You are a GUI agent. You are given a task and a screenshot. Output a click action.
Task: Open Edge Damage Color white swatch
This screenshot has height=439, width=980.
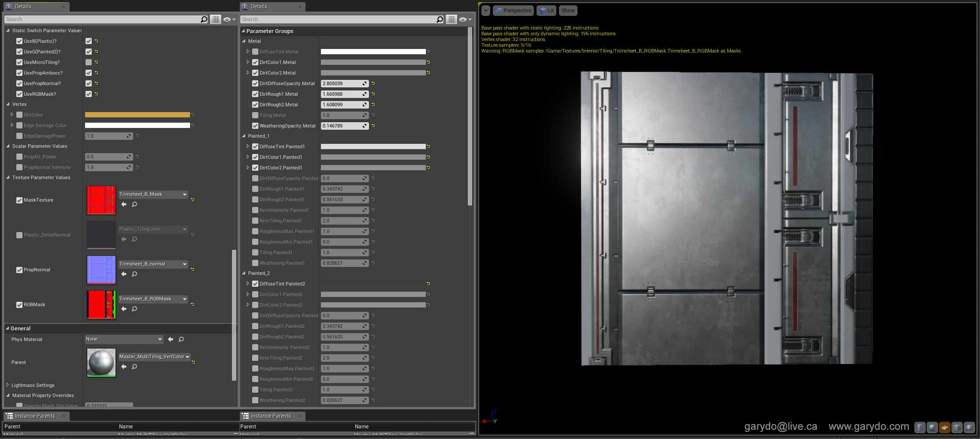point(138,125)
